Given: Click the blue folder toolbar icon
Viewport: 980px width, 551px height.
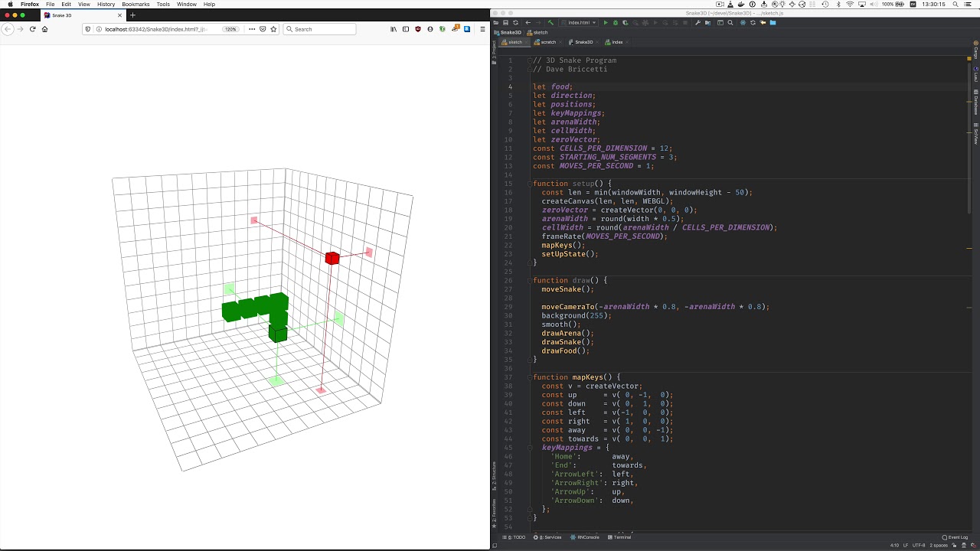Looking at the screenshot, I should click(773, 23).
